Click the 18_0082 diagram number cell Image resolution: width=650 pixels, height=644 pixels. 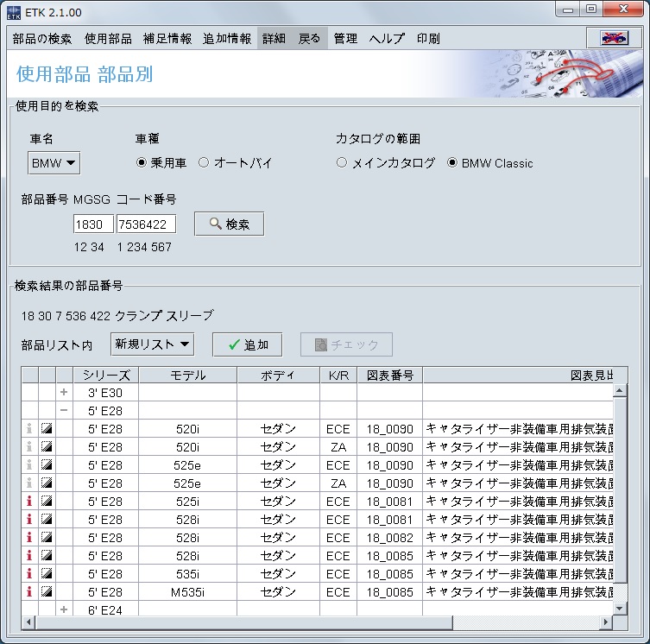(x=389, y=538)
